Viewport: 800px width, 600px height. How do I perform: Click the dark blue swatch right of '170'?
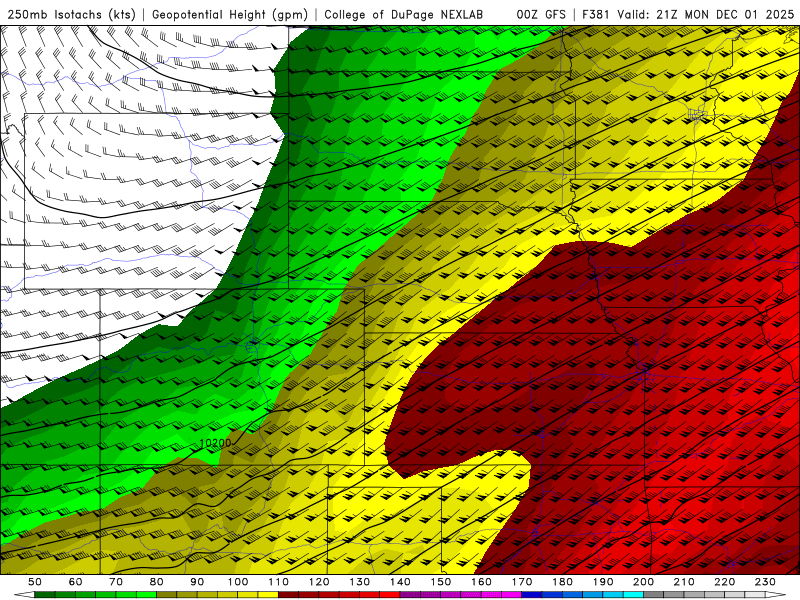point(532,595)
